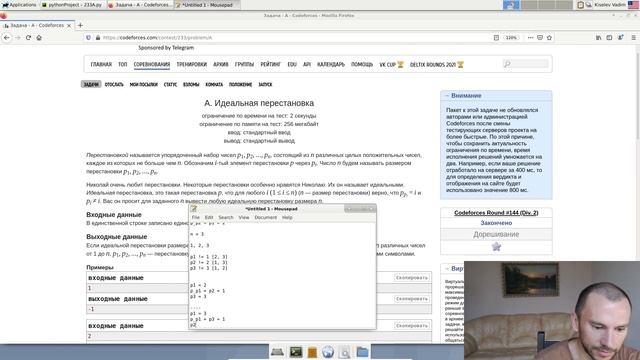The height and width of the screenshot is (360, 640).
Task: Click VK CUP trophy link
Action: coord(391,64)
